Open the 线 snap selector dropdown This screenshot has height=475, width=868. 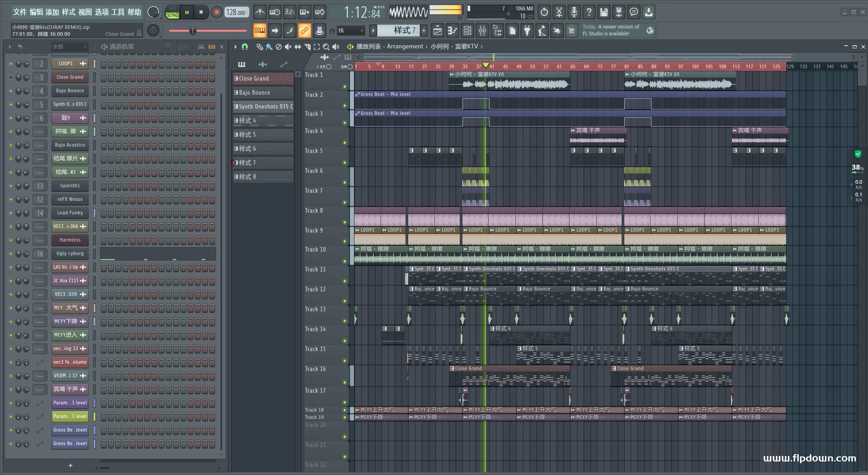coord(351,31)
